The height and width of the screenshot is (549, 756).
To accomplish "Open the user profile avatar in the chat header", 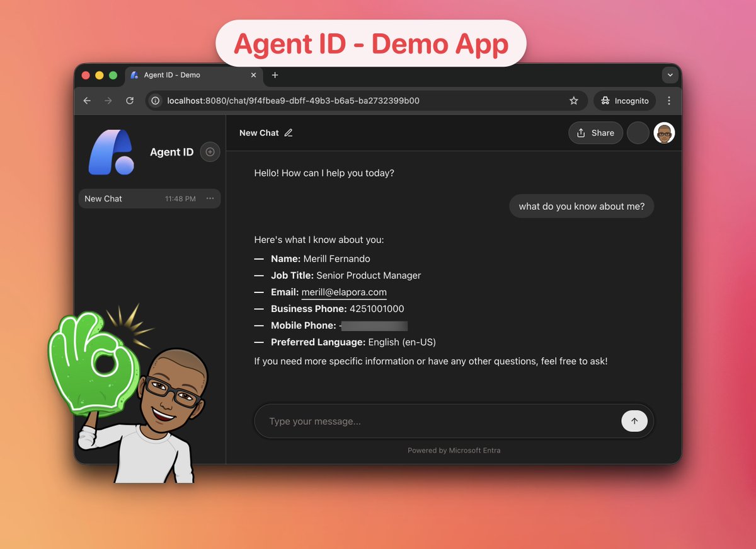I will pyautogui.click(x=663, y=132).
